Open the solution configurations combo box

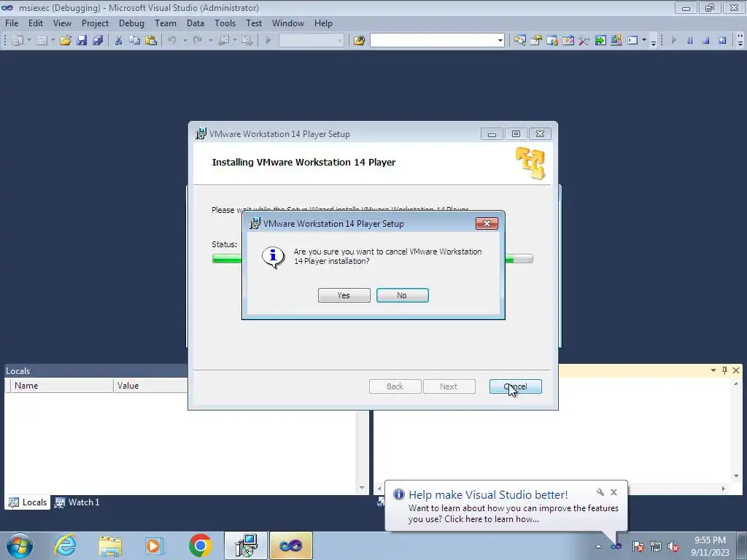click(311, 41)
